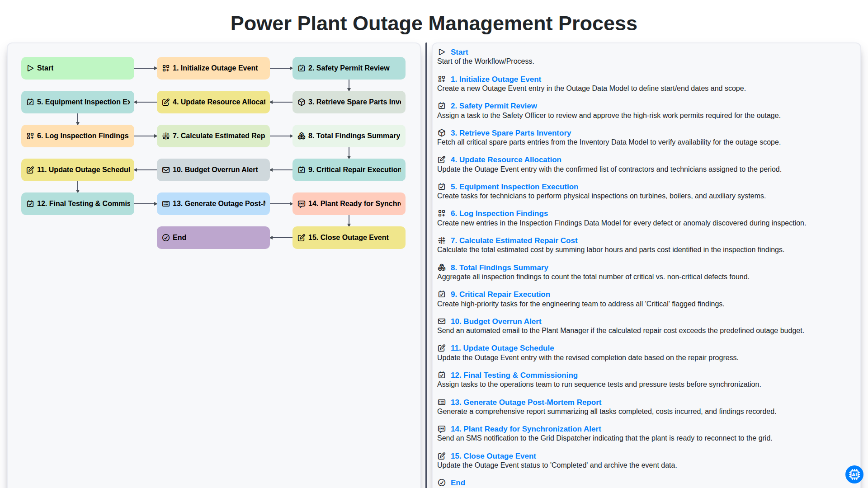Open the 12. Final Testing & Commissioning link
This screenshot has width=868, height=488.
[514, 375]
